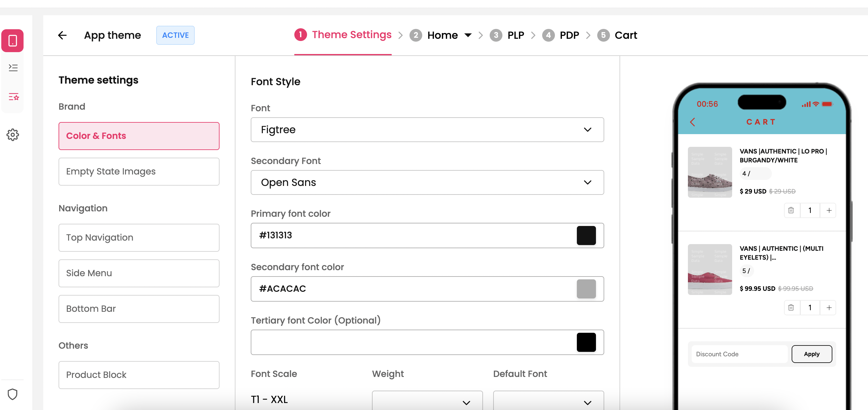Expand the Home step dropdown arrow
The height and width of the screenshot is (410, 868).
coord(468,35)
